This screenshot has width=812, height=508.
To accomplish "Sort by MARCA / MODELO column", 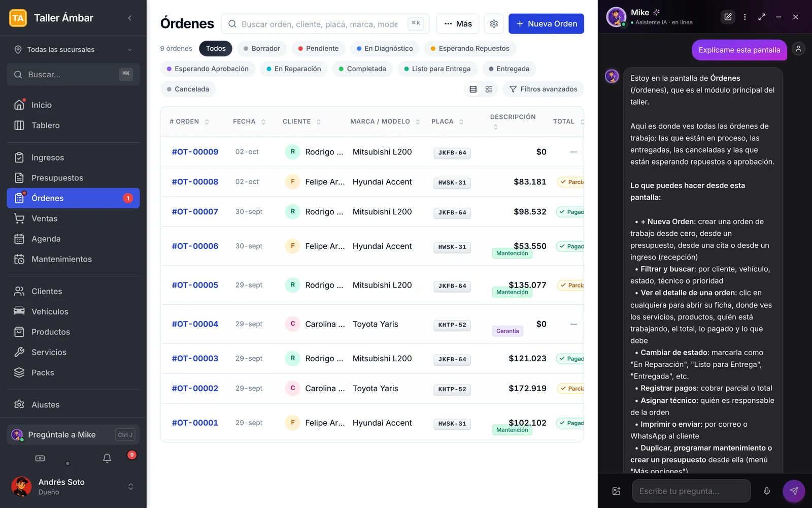I will (x=385, y=122).
